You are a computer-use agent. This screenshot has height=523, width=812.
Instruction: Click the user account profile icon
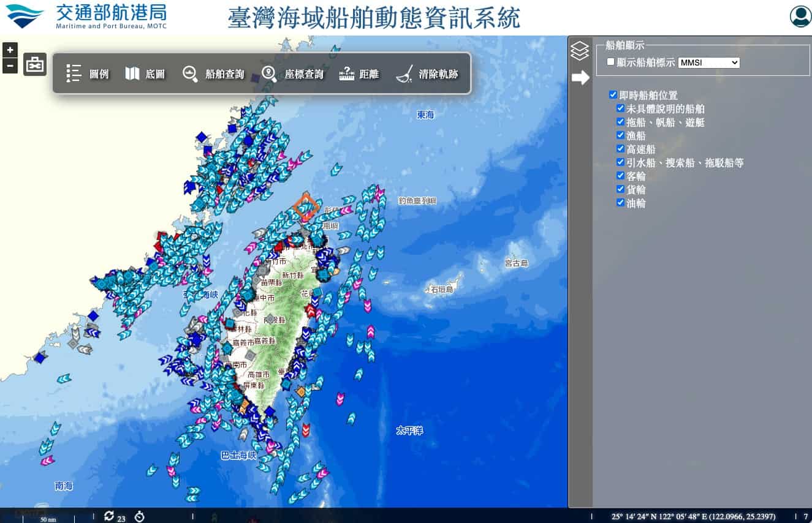800,17
